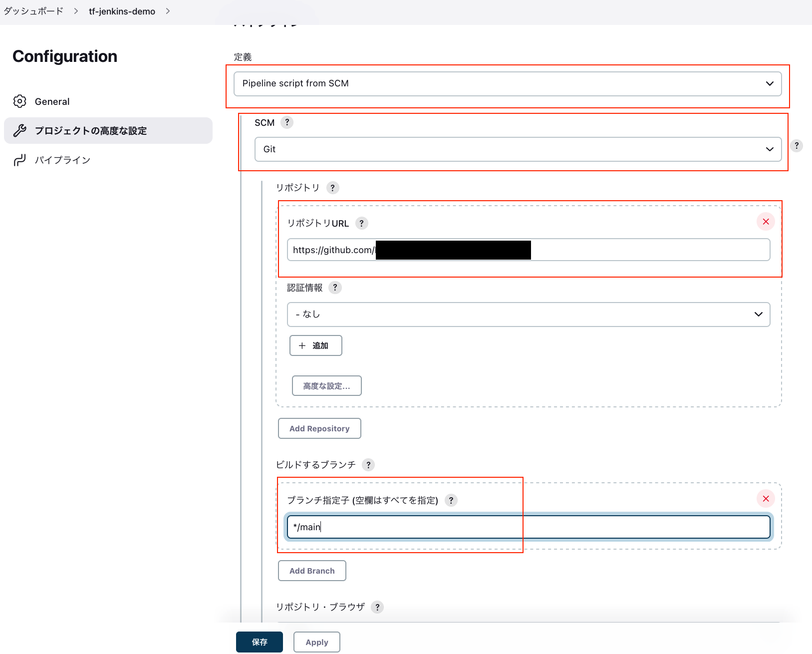Click the Add Repository button
This screenshot has width=812, height=654.
[x=319, y=428]
